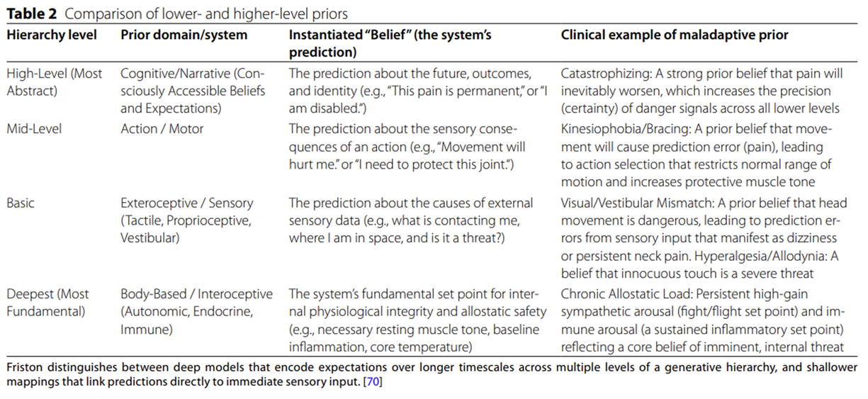Click the 'Basic' hierarchy level cell
The image size is (868, 399).
pyautogui.click(x=21, y=203)
